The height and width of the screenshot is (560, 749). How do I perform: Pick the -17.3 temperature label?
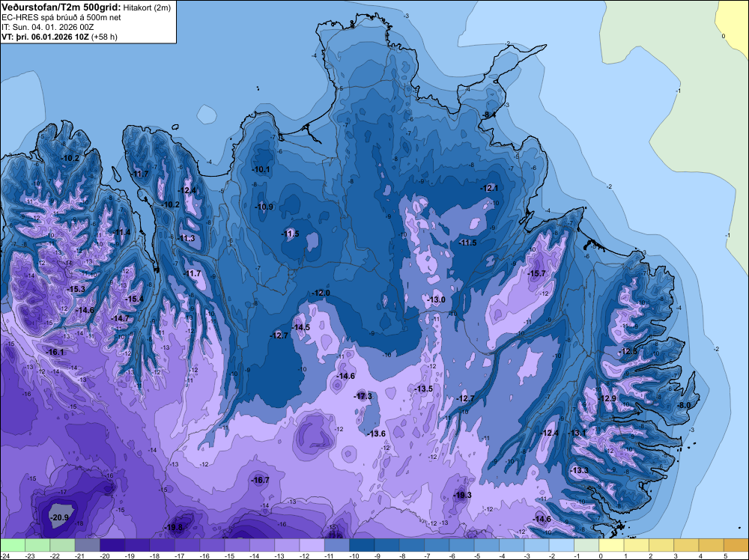(x=363, y=396)
